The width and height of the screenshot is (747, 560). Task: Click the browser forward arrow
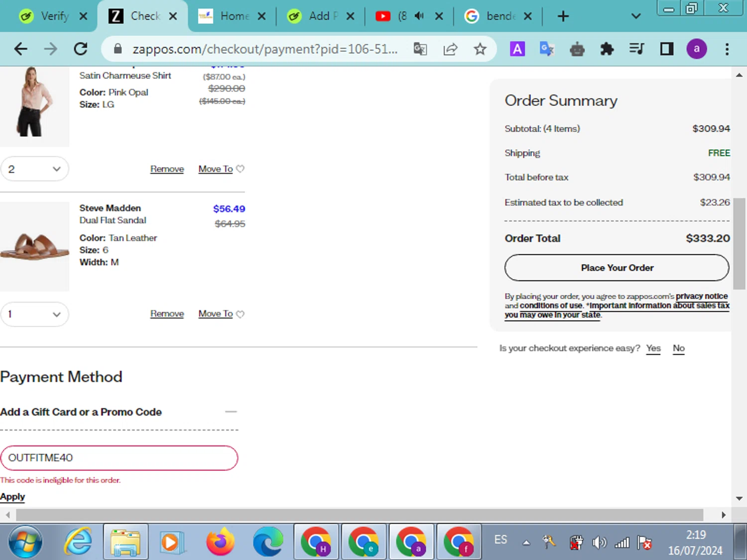pos(50,49)
